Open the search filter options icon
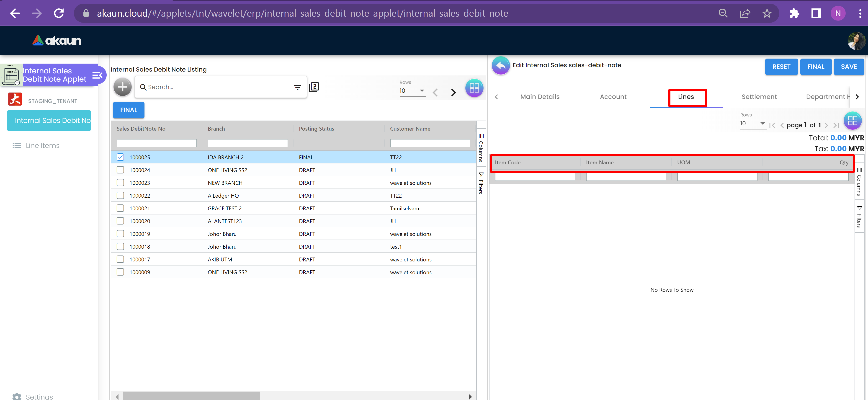The image size is (868, 400). coord(297,87)
